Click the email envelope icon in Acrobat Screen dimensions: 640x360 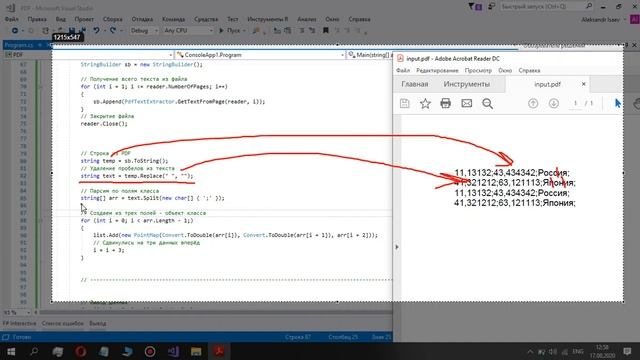click(x=467, y=103)
